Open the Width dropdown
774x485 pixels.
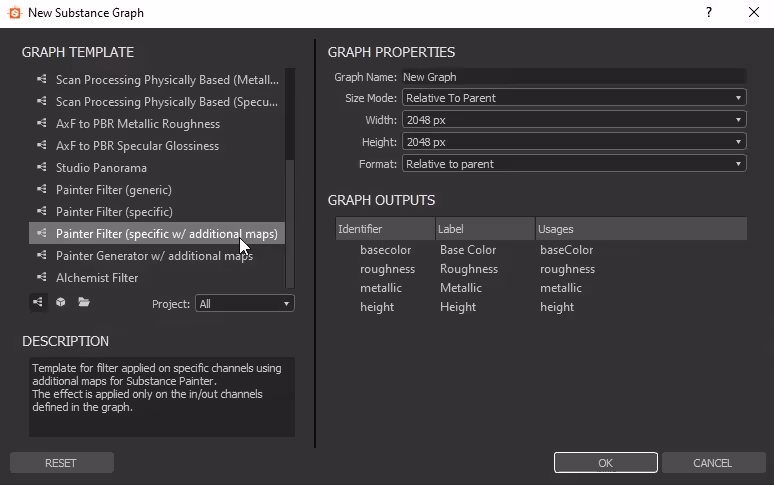tap(574, 120)
